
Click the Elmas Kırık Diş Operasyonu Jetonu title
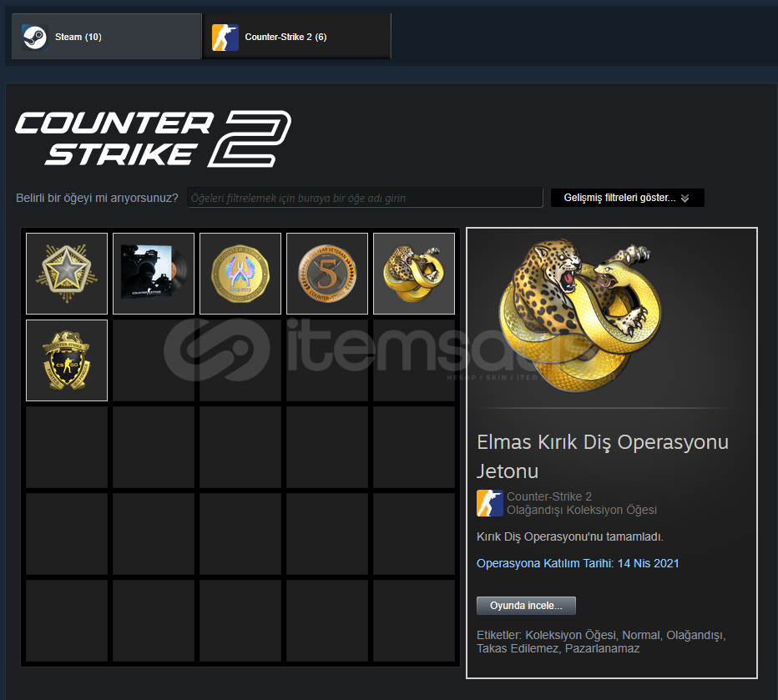tap(603, 456)
